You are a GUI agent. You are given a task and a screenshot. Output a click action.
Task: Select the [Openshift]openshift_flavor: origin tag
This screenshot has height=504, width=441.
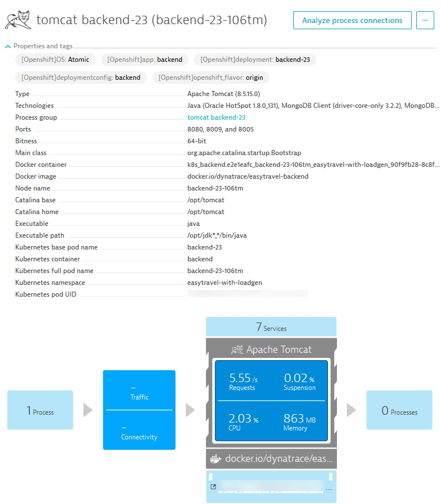(x=211, y=78)
